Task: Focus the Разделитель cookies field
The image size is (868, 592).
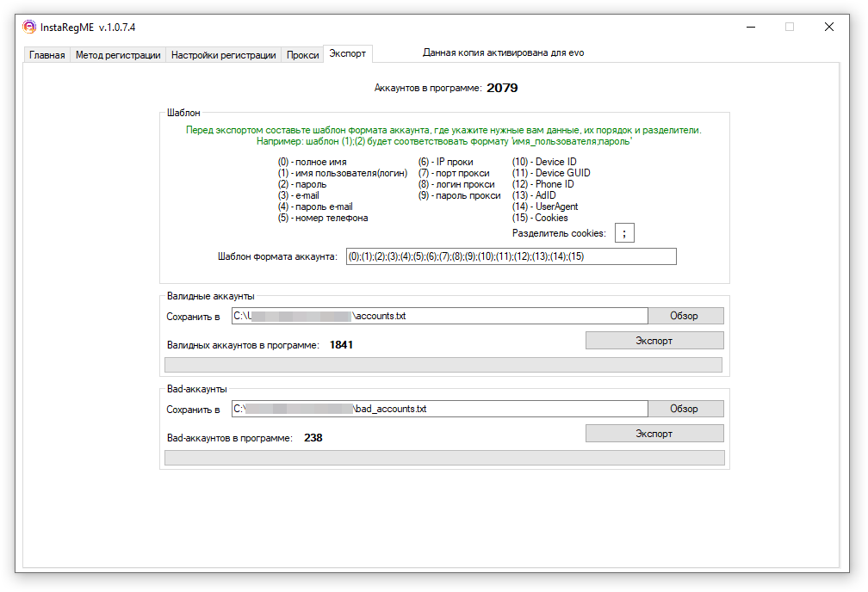Action: [x=624, y=233]
